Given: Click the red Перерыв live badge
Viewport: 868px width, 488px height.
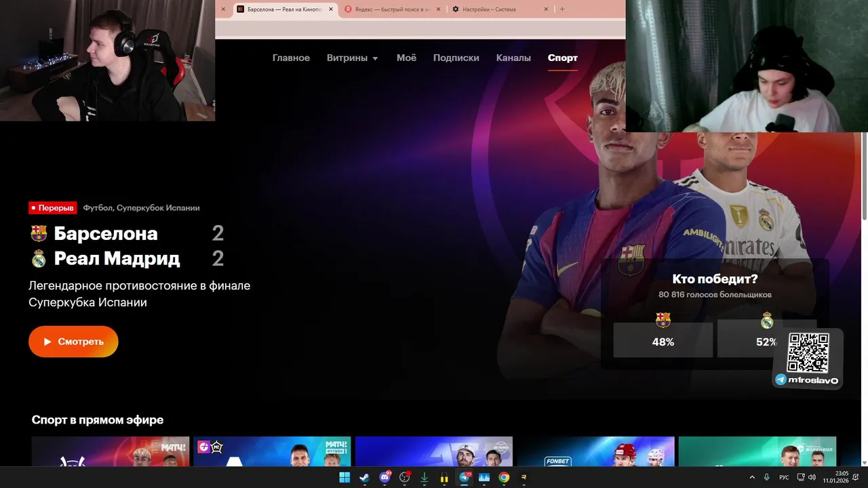Looking at the screenshot, I should (x=53, y=208).
